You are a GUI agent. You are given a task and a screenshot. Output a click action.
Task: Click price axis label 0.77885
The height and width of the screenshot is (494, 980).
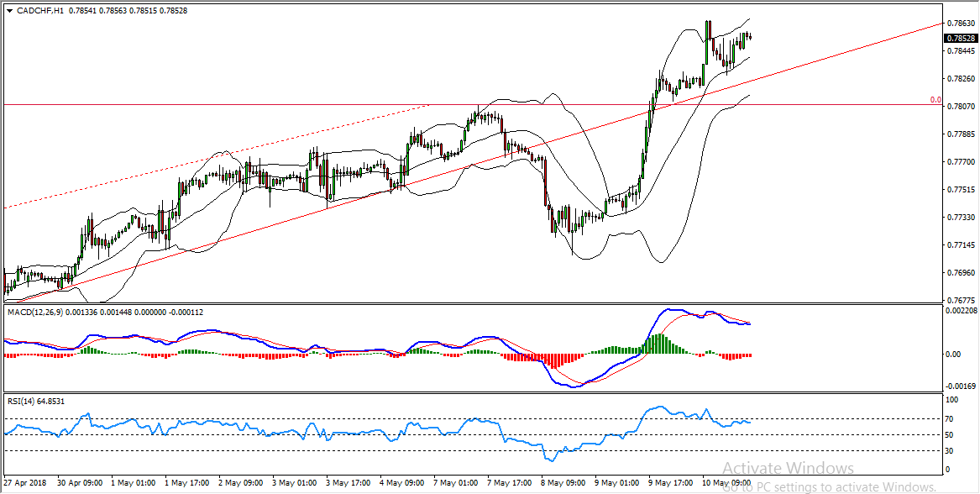(x=962, y=134)
